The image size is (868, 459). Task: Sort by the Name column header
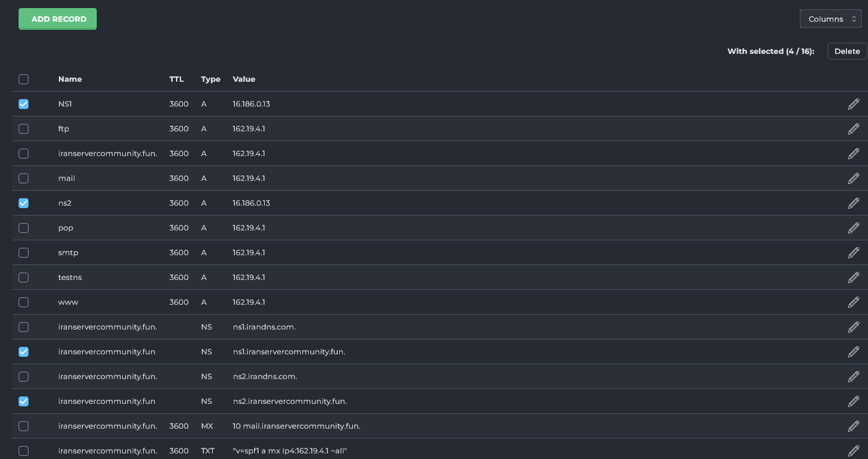pos(70,79)
